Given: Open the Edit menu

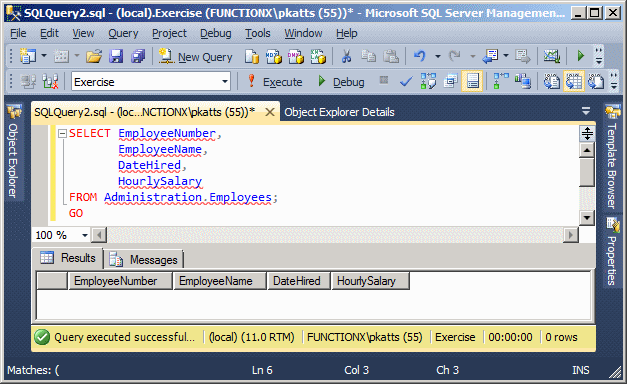Looking at the screenshot, I should (x=49, y=33).
